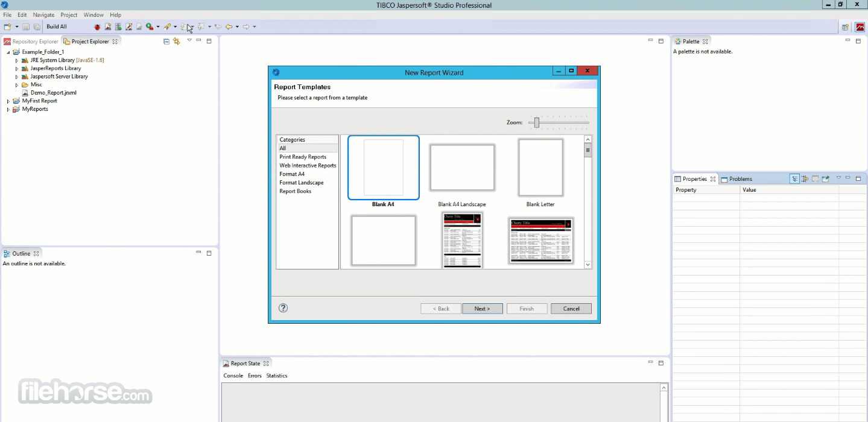868x422 pixels.
Task: Select the Blank Letter template thumbnail
Action: tap(540, 168)
